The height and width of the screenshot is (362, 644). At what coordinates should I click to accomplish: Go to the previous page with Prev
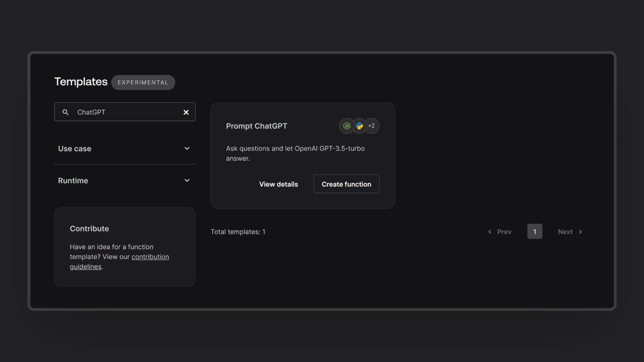click(504, 232)
